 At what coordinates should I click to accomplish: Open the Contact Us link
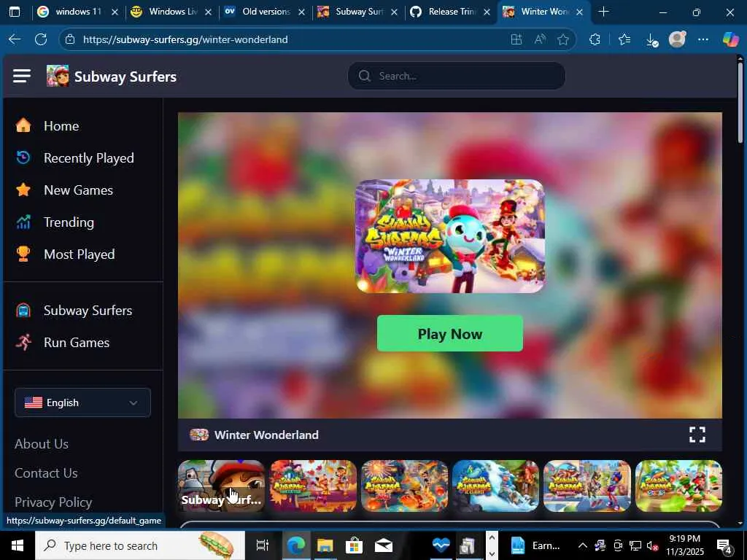click(46, 472)
